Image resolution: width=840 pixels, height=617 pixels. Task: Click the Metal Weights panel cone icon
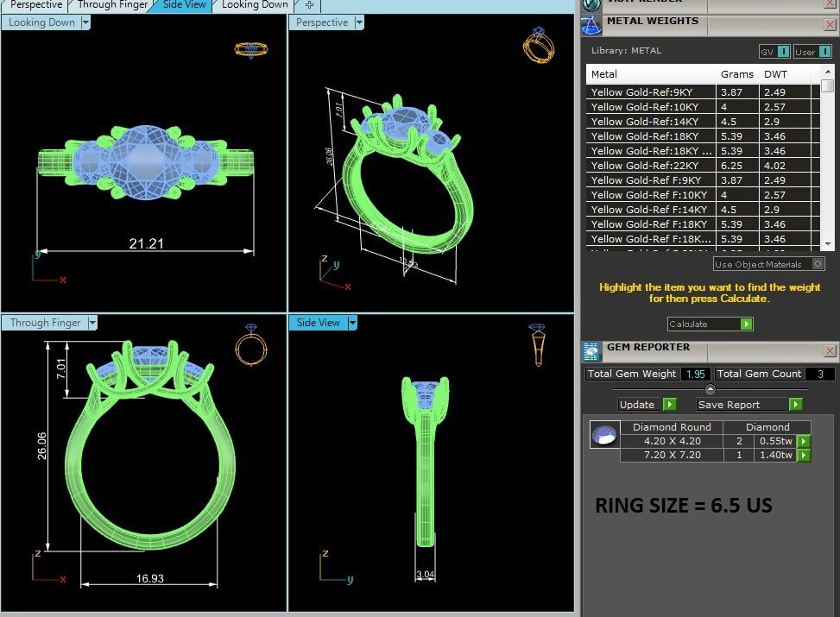tap(591, 25)
